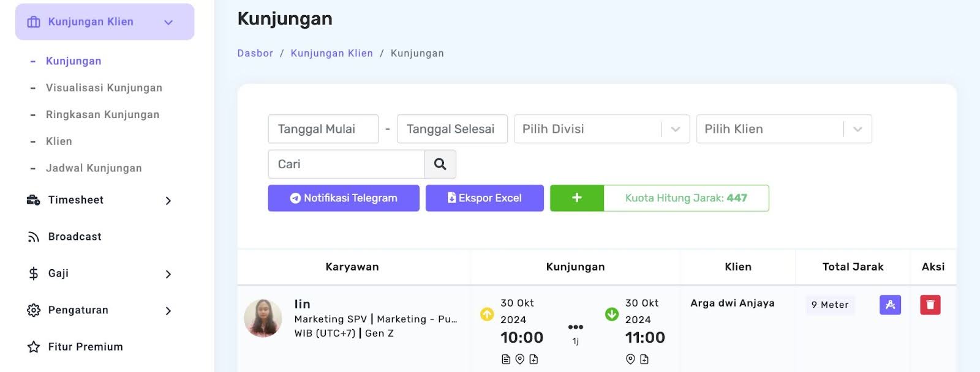
Task: Click the Notifikasi Telegram button
Action: click(x=343, y=198)
